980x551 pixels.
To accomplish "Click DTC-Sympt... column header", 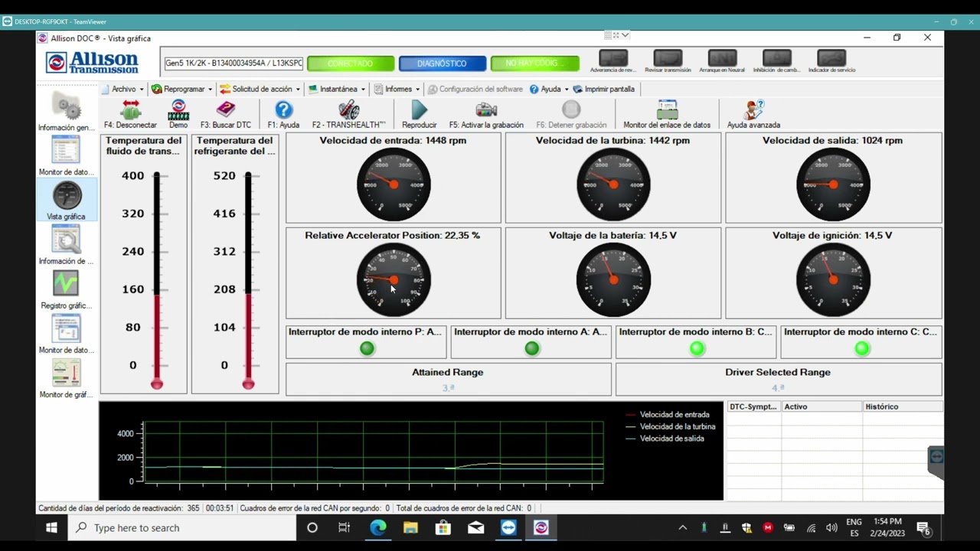I will (x=753, y=406).
